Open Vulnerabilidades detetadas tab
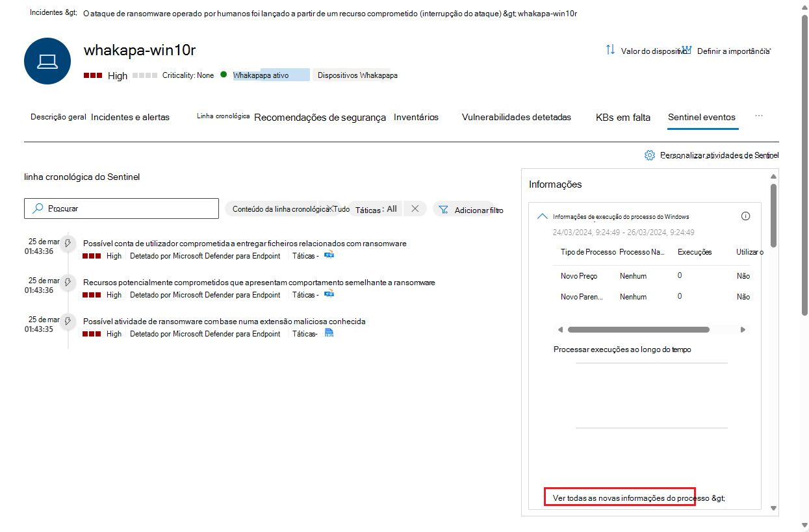The height and width of the screenshot is (532, 809). click(517, 117)
